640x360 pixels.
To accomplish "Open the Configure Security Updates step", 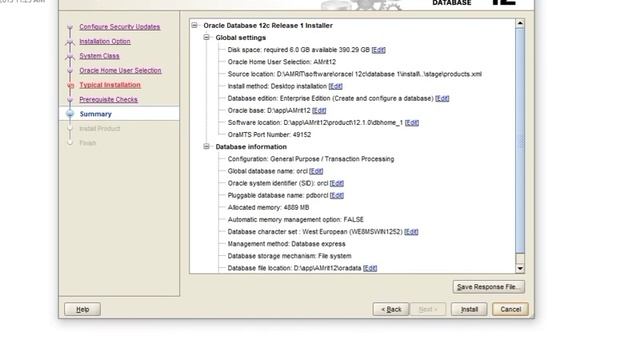I will [x=120, y=27].
